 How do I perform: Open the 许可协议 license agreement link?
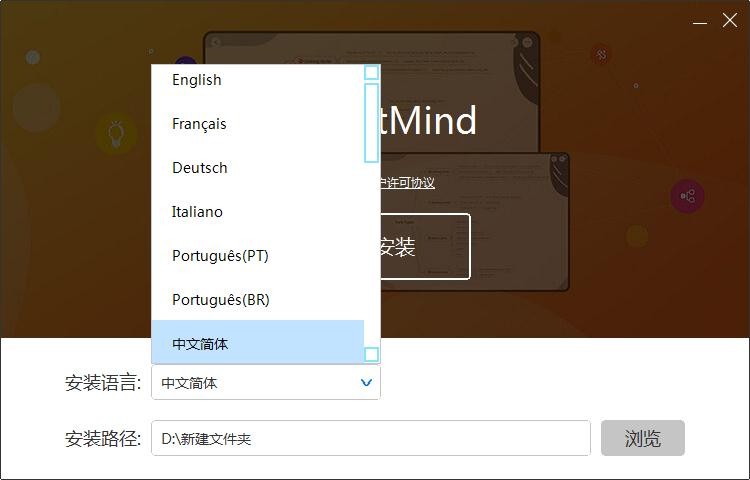[408, 183]
